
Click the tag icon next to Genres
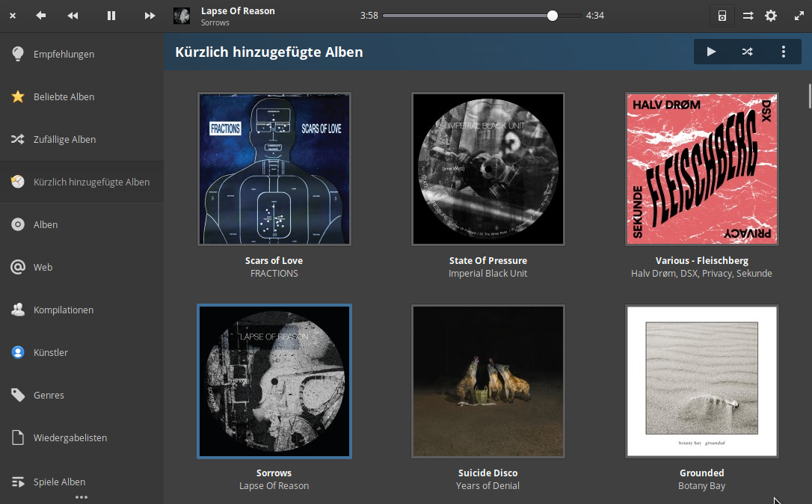pos(18,395)
